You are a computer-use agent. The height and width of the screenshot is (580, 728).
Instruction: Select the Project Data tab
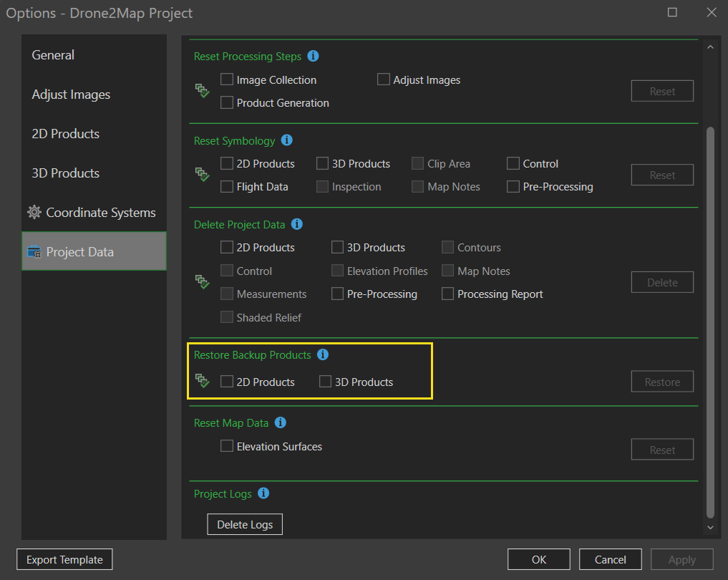tap(94, 251)
